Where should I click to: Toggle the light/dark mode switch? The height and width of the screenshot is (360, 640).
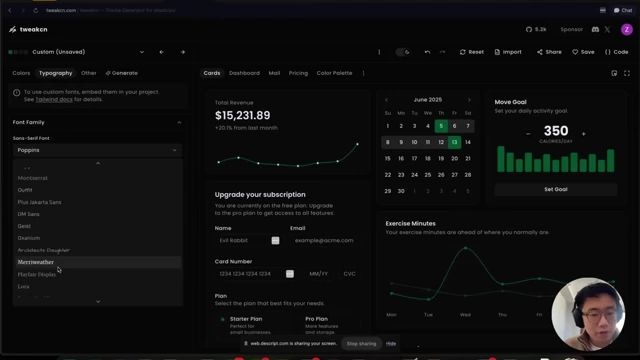[402, 52]
